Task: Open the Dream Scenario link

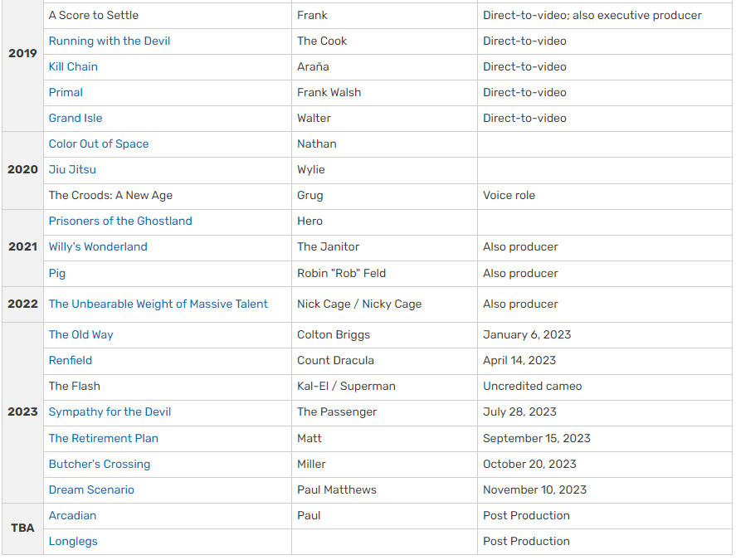Action: tap(91, 490)
